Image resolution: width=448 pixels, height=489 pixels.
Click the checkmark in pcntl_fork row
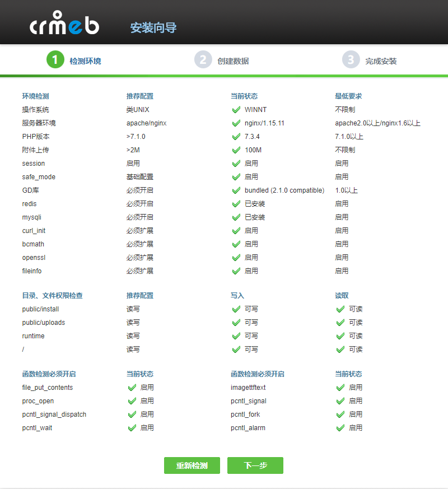point(340,415)
